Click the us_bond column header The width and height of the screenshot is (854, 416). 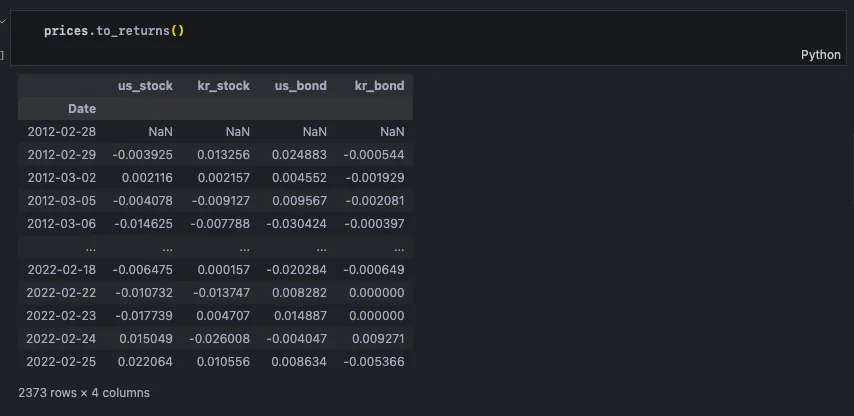pyautogui.click(x=300, y=86)
